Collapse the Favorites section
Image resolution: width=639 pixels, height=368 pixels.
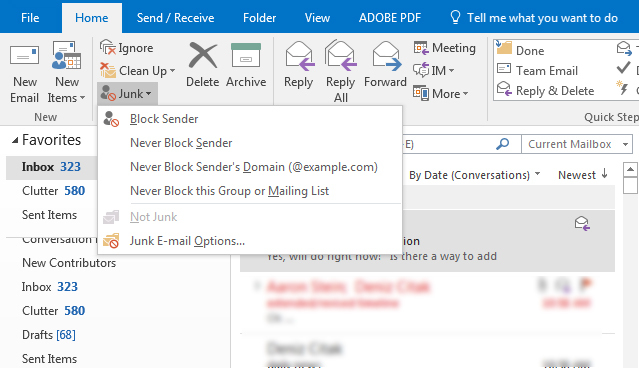15,141
